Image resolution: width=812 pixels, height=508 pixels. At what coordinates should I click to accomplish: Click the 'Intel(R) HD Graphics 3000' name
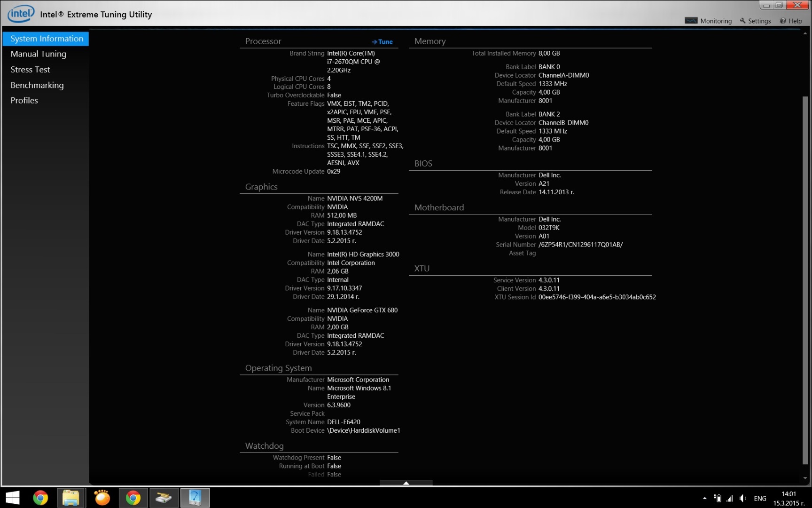point(363,254)
